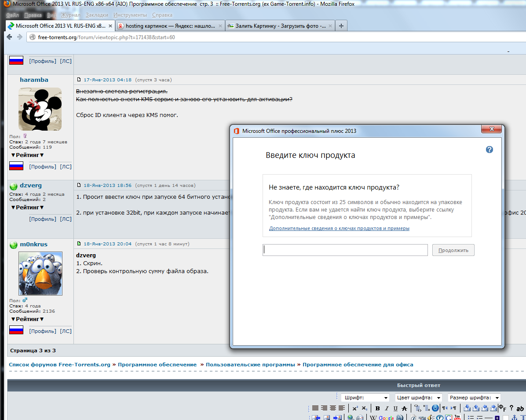Open dzverg username link

click(30, 186)
